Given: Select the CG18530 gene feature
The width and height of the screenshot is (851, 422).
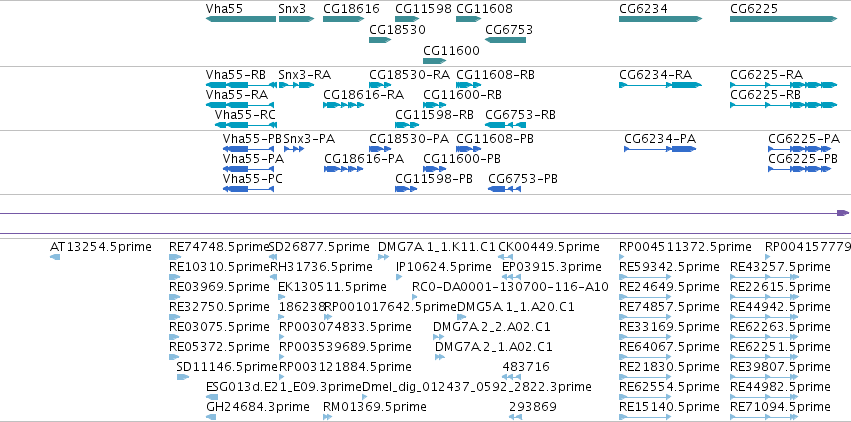Looking at the screenshot, I should pos(380,40).
